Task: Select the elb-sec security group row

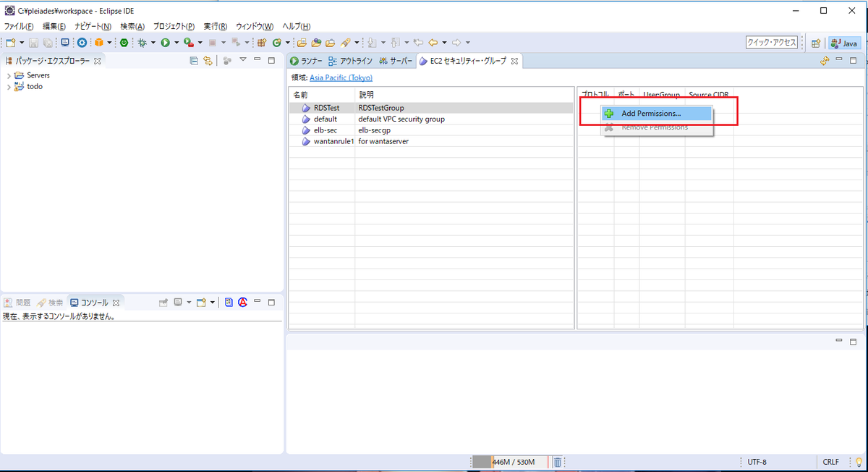Action: (431, 130)
